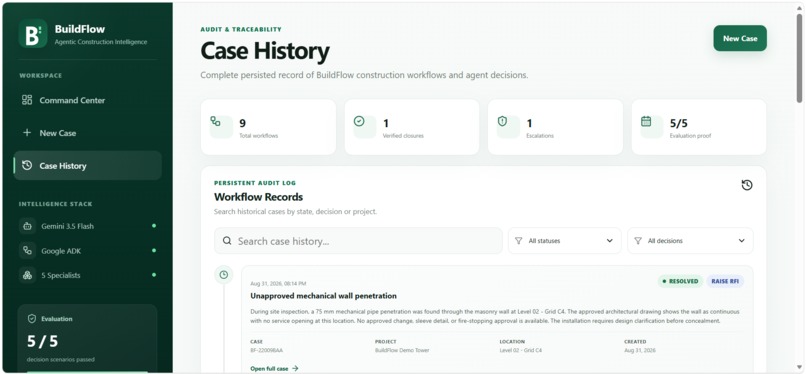Click the Evaluation shield icon

pyautogui.click(x=32, y=319)
